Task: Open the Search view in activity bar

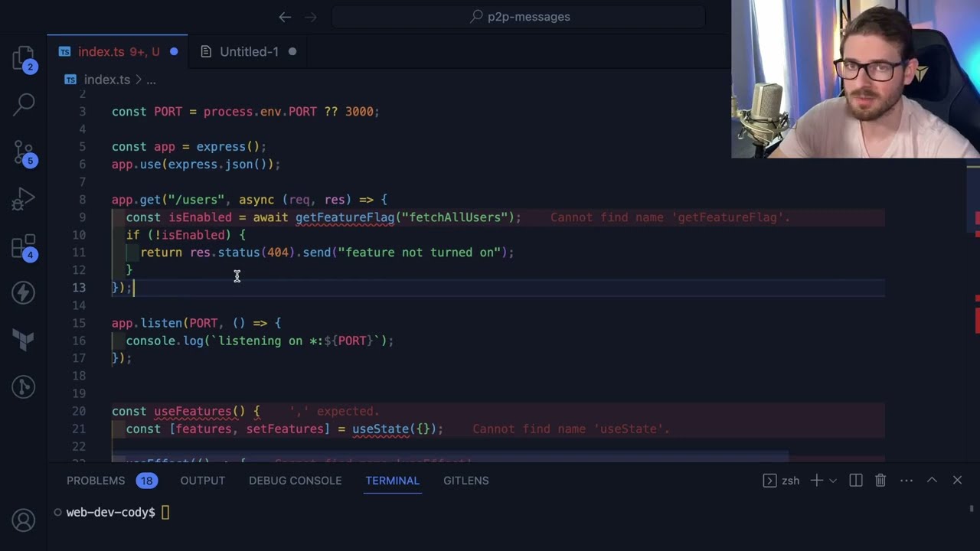Action: click(x=24, y=104)
